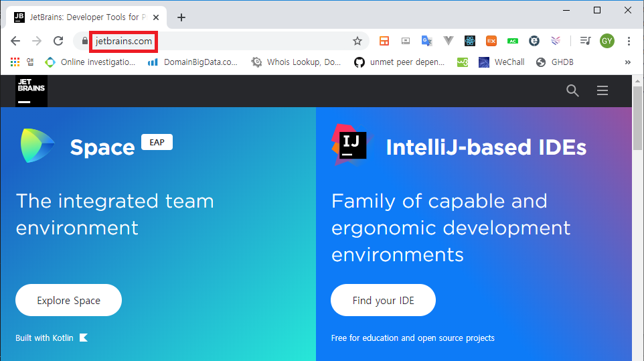
Task: Open the Online investigatio... bookmark
Action: (x=90, y=62)
